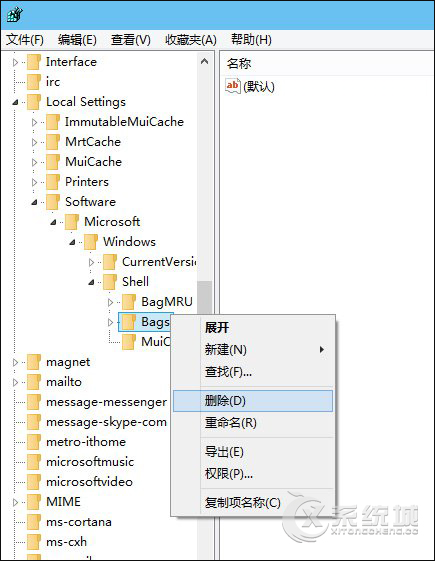Open the 帮助(H) menu
Screen dimensions: 435x561
[x=251, y=39]
